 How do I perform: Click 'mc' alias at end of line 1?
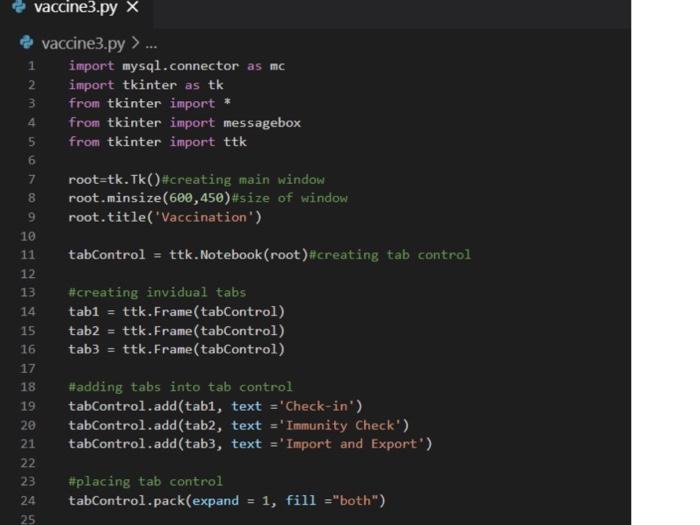point(277,67)
